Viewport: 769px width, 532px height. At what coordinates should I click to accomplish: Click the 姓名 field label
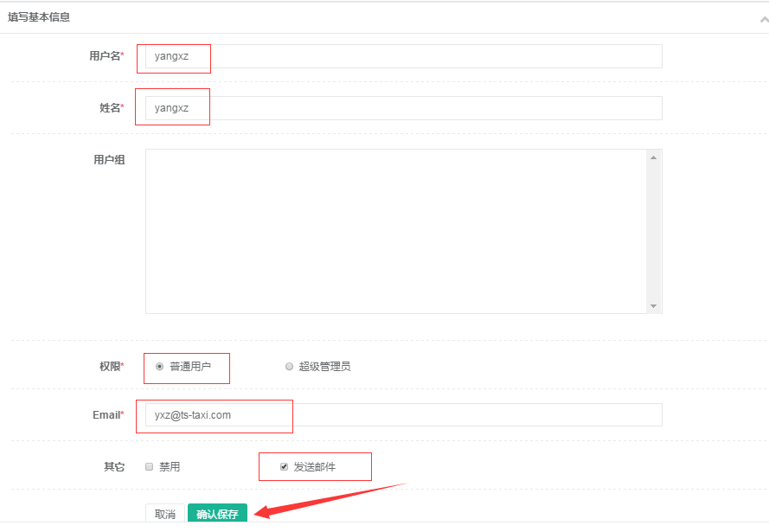[110, 107]
